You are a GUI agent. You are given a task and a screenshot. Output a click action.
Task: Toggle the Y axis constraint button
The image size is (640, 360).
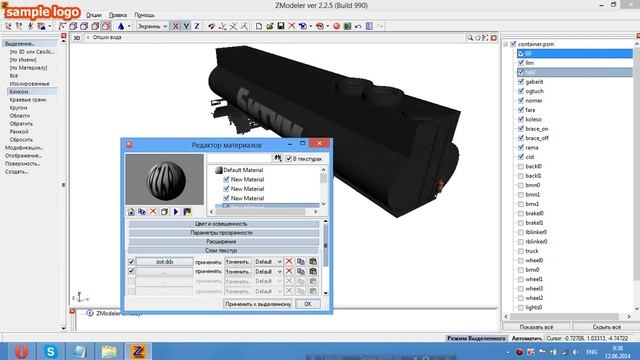186,26
